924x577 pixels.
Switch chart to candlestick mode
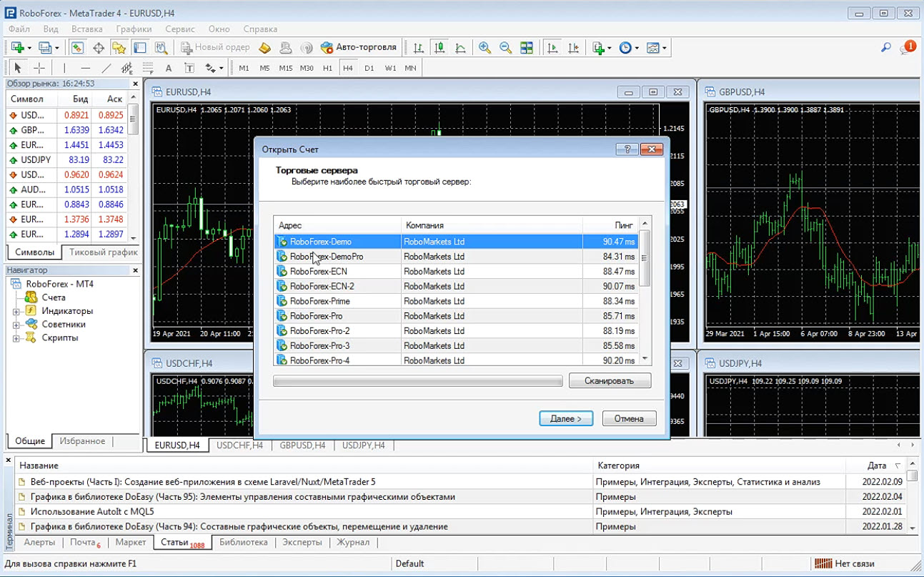point(439,48)
